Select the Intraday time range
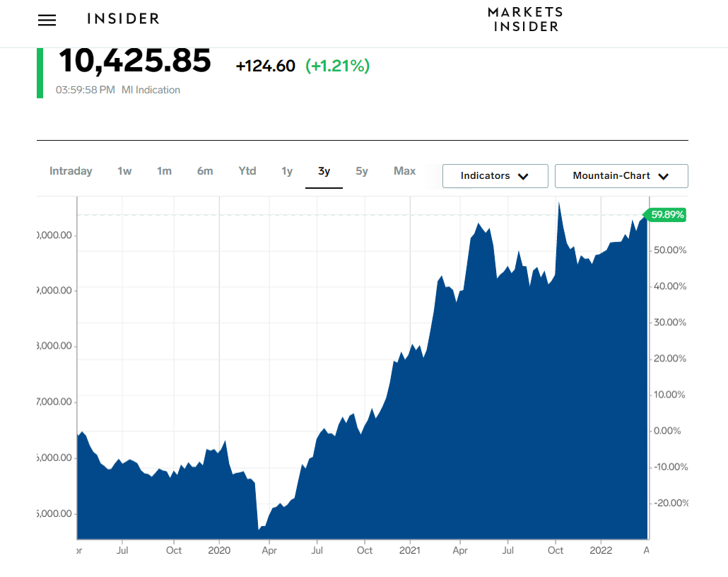Image resolution: width=728 pixels, height=577 pixels. pyautogui.click(x=71, y=171)
